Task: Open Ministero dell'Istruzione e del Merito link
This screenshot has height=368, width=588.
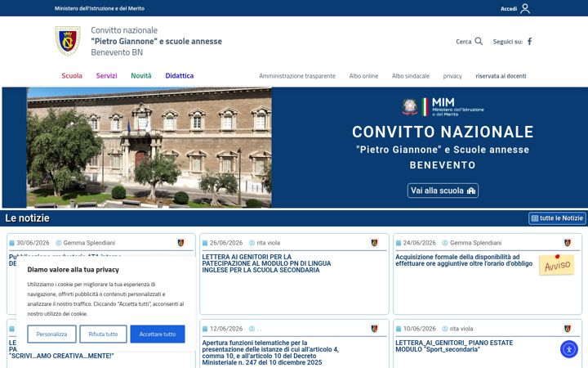Action: 100,8
